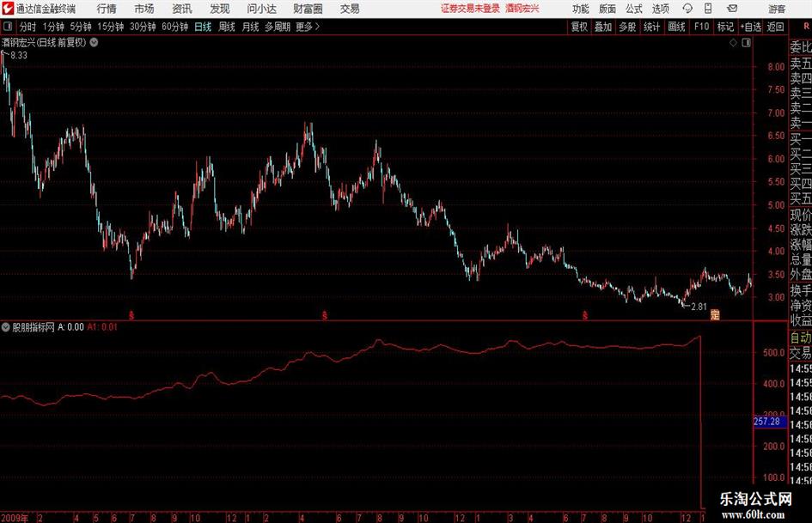812x523 pixels.
Task: Click the 500.0 indicator axis label
Action: point(773,353)
